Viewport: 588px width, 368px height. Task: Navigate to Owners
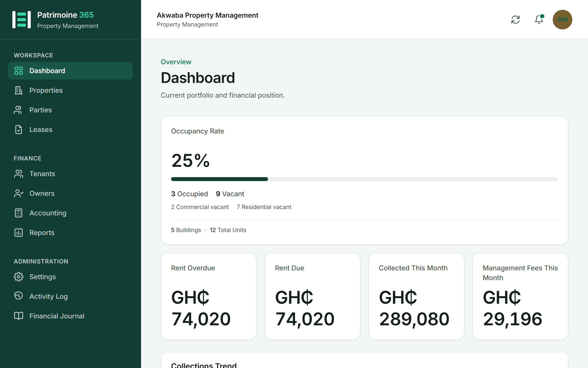pos(70,193)
